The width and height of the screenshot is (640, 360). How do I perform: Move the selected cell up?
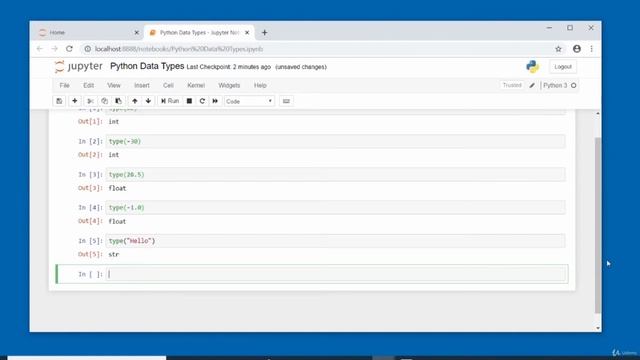click(135, 101)
